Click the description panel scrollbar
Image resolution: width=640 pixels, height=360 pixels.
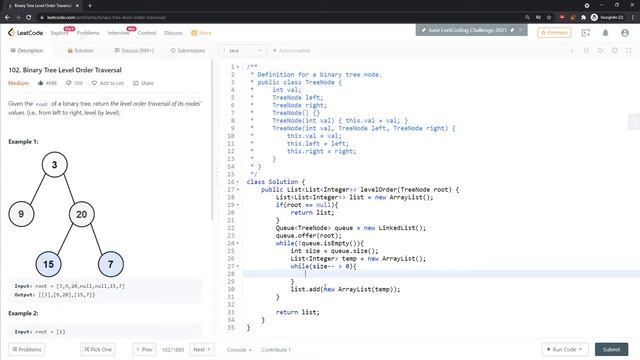[212, 140]
